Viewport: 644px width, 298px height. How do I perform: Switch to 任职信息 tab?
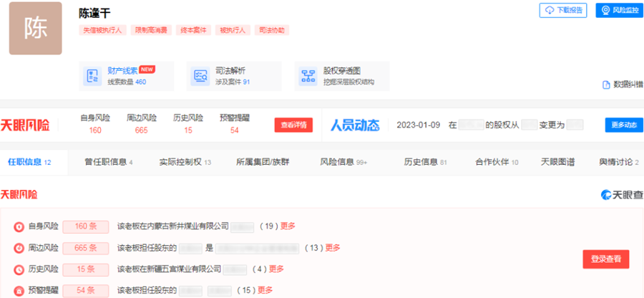pyautogui.click(x=29, y=163)
